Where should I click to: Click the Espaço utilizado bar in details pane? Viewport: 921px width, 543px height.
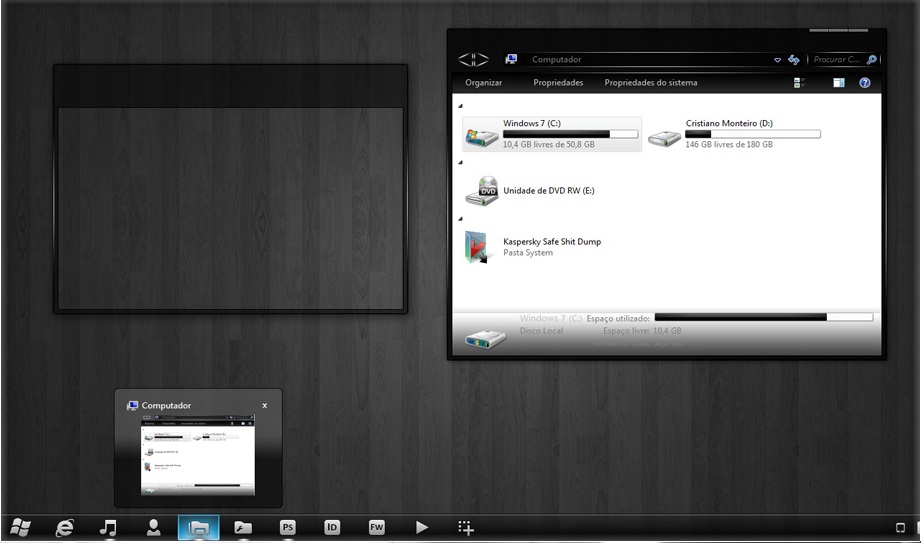764,317
